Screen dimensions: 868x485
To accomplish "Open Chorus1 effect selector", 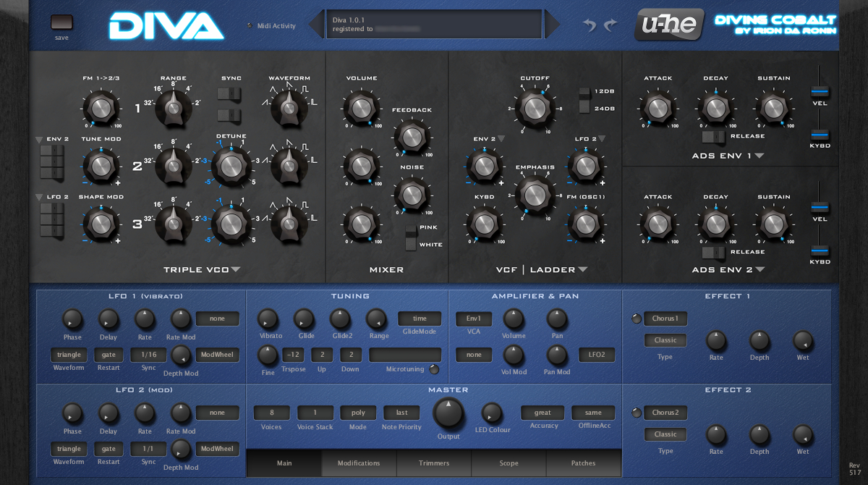I will pyautogui.click(x=665, y=319).
